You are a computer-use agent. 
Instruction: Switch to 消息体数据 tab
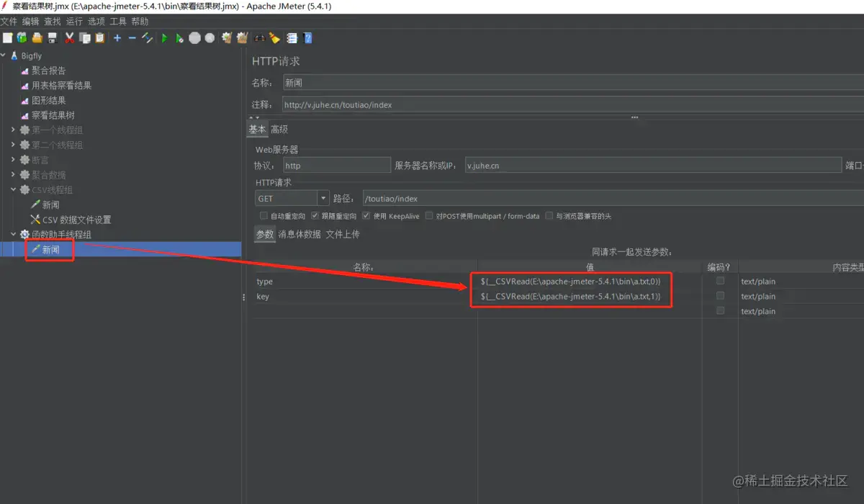pyautogui.click(x=300, y=234)
